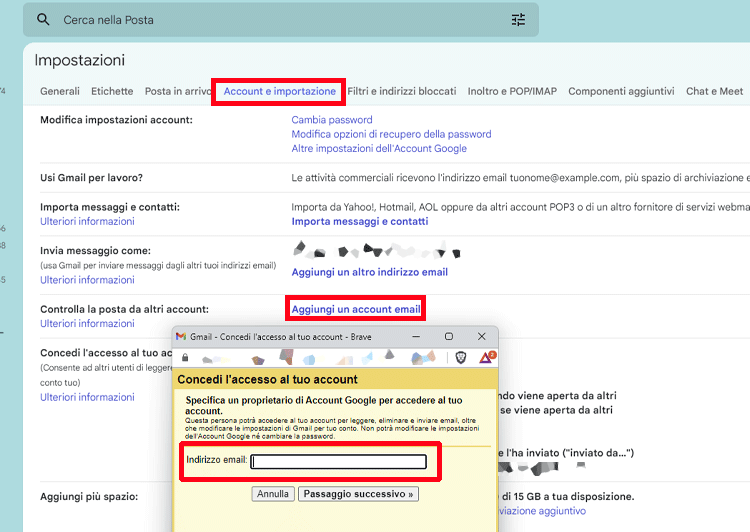750x532 pixels.
Task: Click the popup address bar URL
Action: [x=318, y=357]
